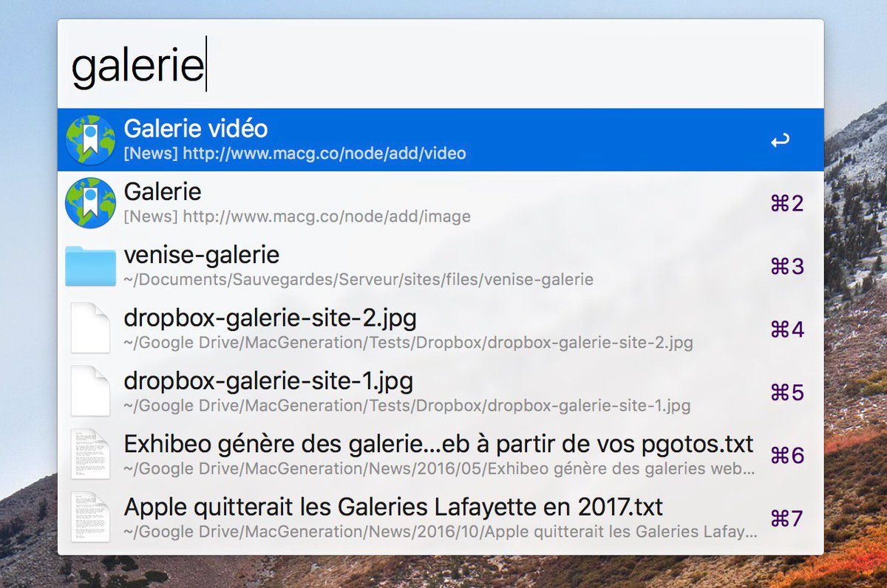Click the bookmark globe icon for Galerie vidéo

click(90, 140)
